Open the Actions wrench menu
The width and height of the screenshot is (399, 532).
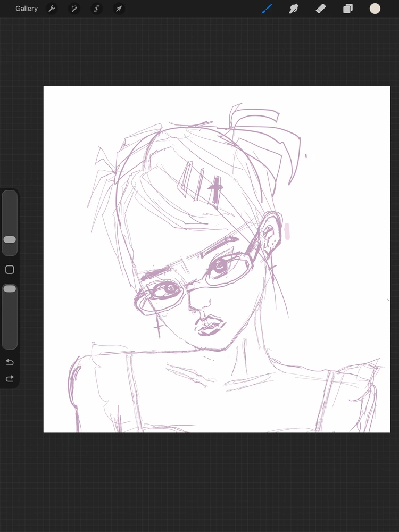[x=52, y=9]
